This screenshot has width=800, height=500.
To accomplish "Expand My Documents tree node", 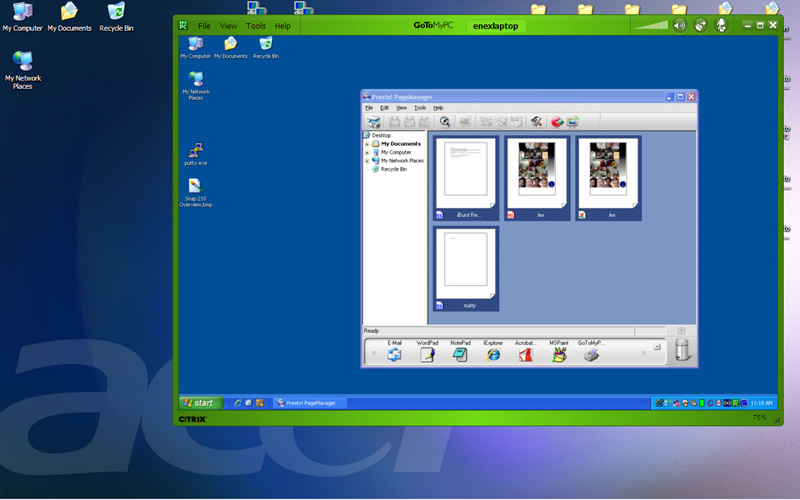I will pyautogui.click(x=367, y=144).
